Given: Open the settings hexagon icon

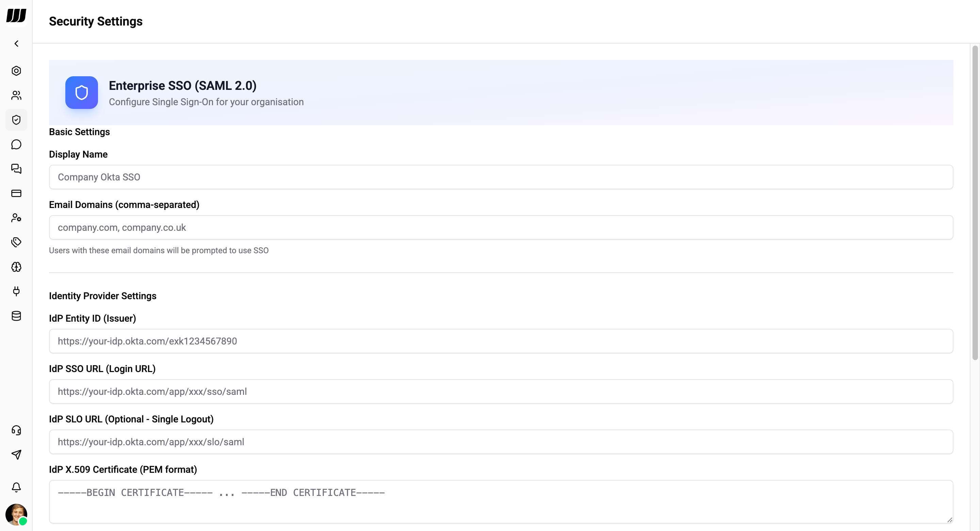Looking at the screenshot, I should click(16, 71).
